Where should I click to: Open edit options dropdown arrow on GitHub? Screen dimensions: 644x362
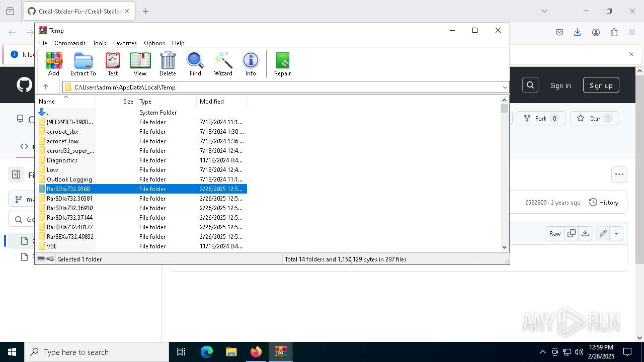(616, 233)
